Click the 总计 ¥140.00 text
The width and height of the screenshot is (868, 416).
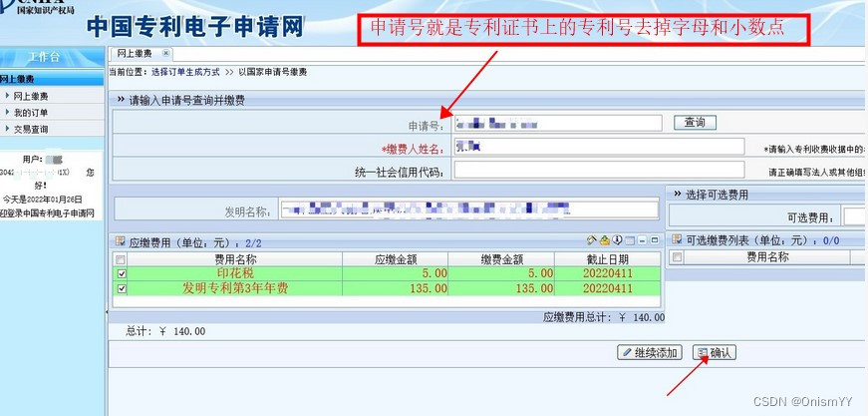[165, 331]
